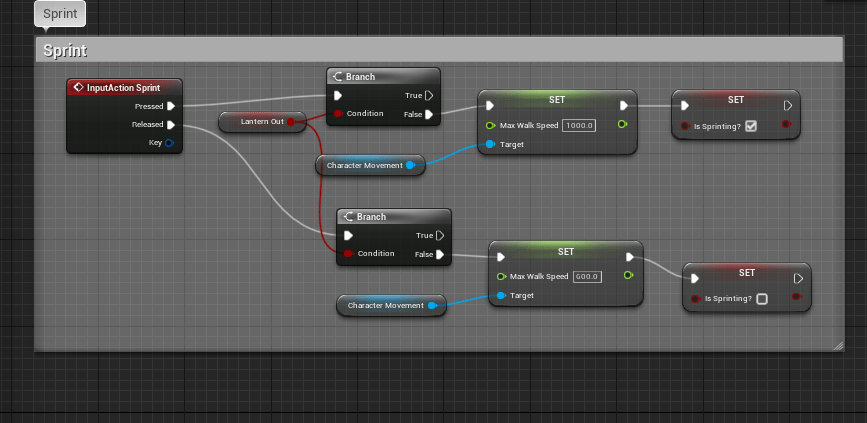Select the Character Movement node feeding the 600.0 SET
The width and height of the screenshot is (867, 423).
pos(386,305)
